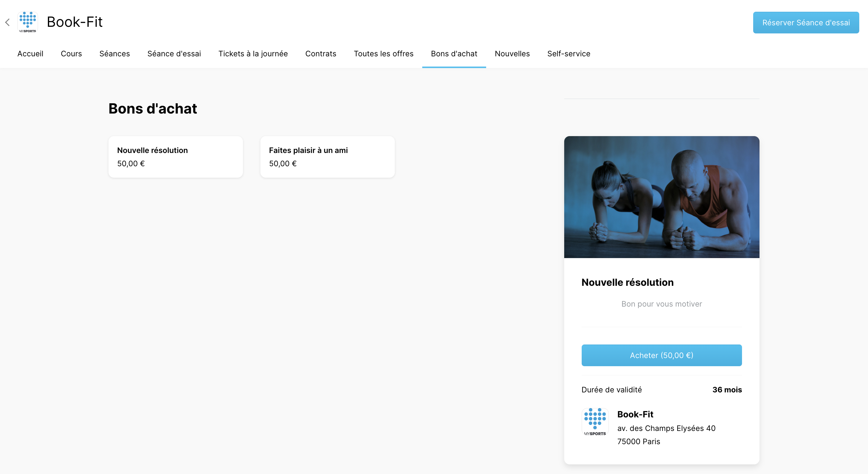Select the Bons d'achat tab
Screen dimensions: 868x474
pos(454,54)
